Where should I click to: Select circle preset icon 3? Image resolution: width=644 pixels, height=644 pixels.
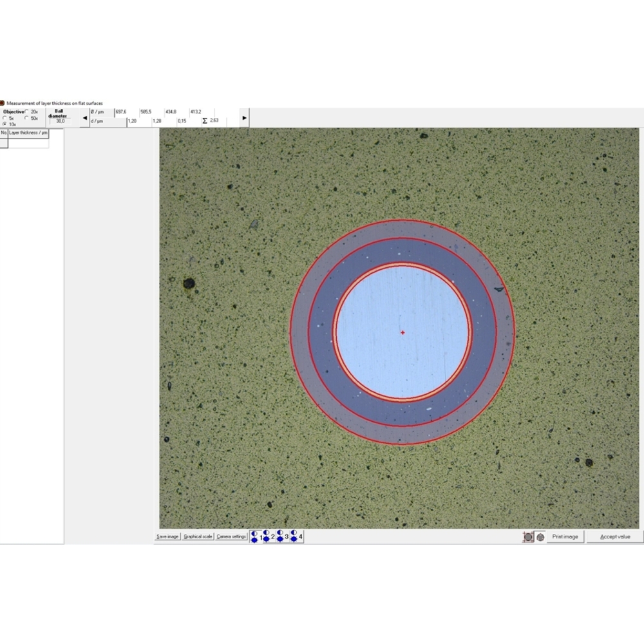pos(281,536)
